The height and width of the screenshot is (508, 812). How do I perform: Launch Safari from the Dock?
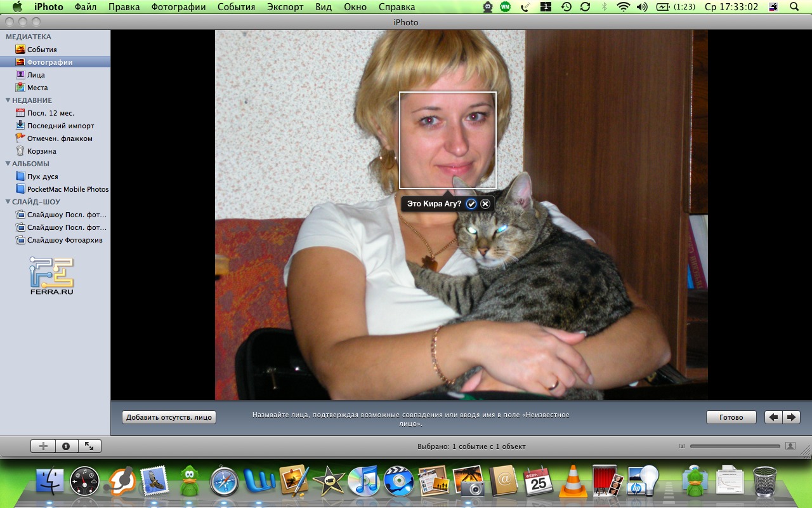(225, 481)
